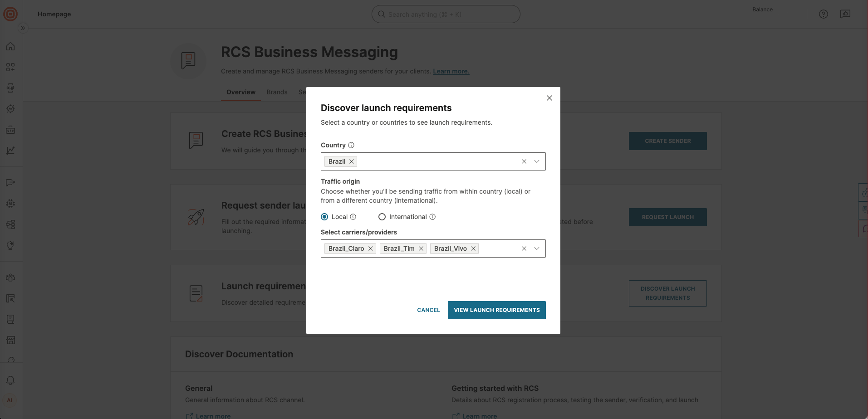Open the help question-mark icon in top bar
The image size is (868, 419).
[824, 14]
